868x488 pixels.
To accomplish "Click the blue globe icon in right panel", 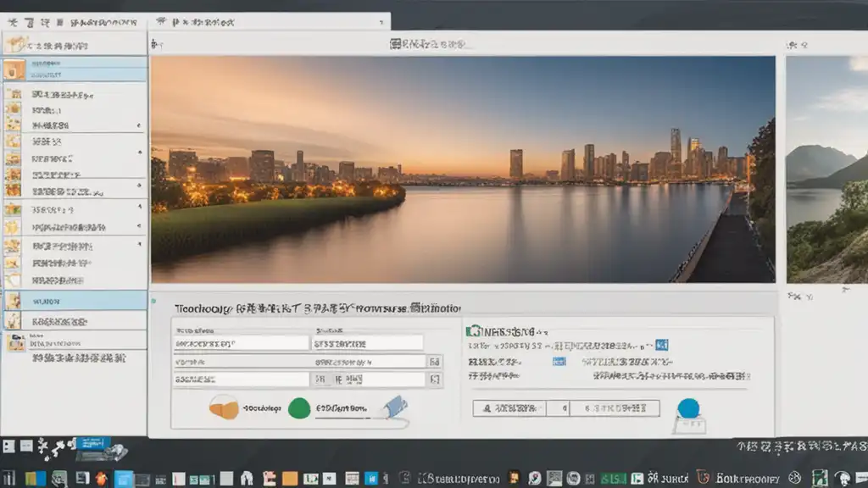I will coord(688,408).
